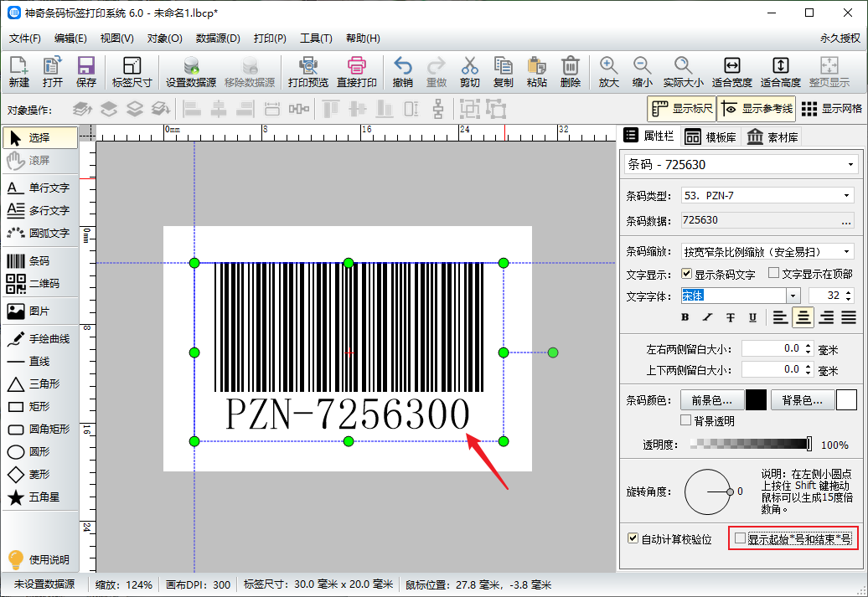
Task: Adjust 左右两侧留白大小 stepper arrows
Action: click(809, 348)
